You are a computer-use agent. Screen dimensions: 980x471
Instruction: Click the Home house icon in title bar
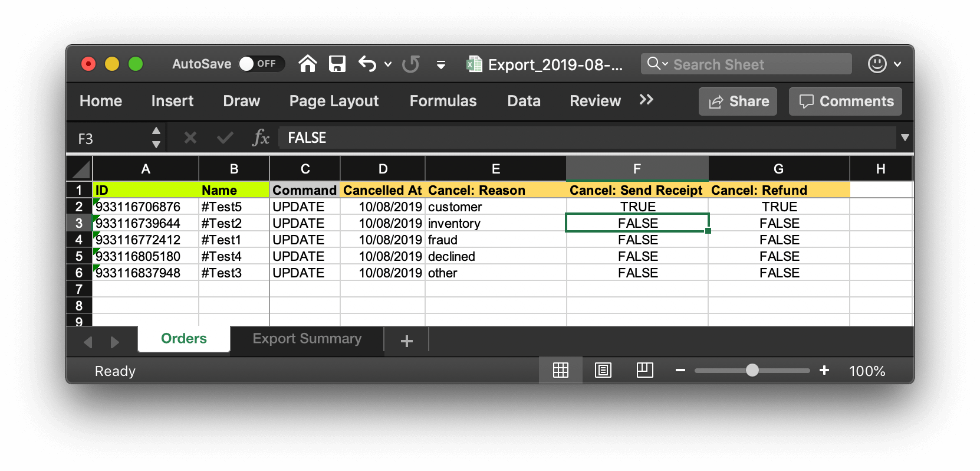pos(307,64)
